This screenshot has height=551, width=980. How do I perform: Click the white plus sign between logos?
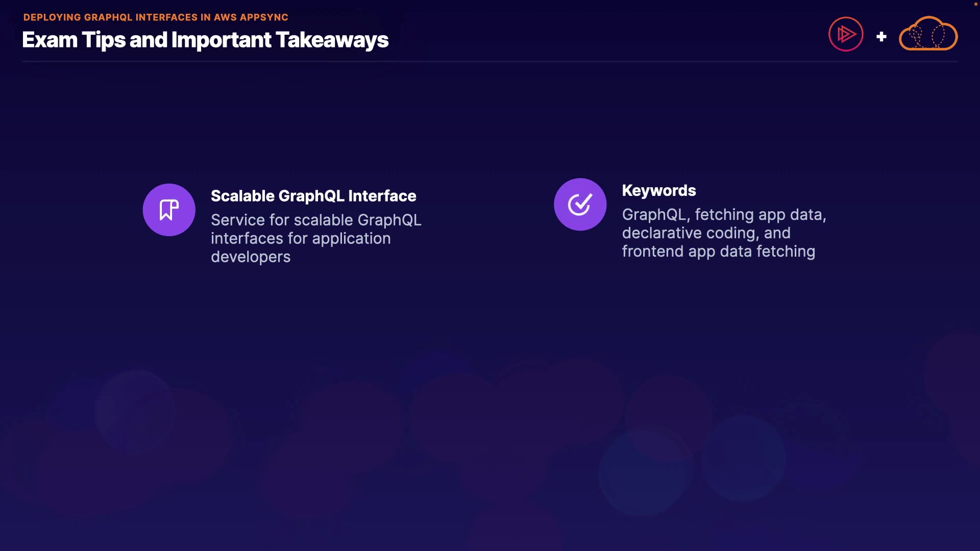[x=881, y=37]
